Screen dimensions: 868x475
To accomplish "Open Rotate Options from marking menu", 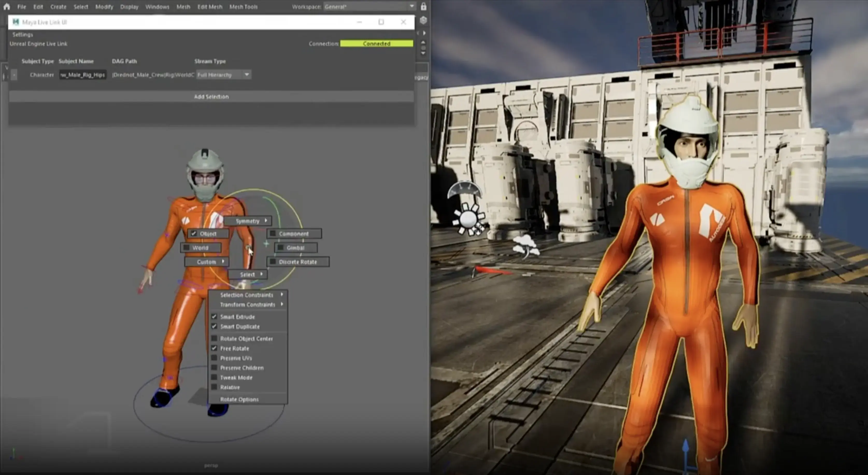I will [x=239, y=400].
